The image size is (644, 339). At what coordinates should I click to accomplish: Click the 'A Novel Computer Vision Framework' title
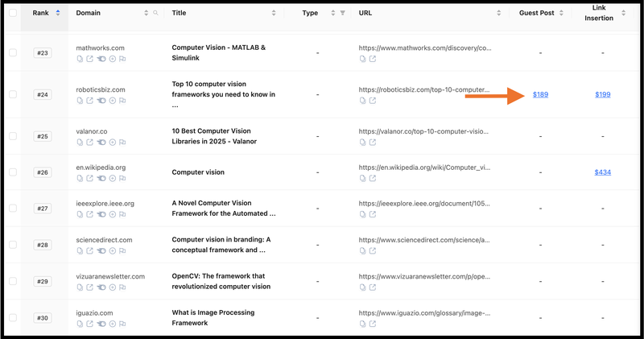(224, 209)
